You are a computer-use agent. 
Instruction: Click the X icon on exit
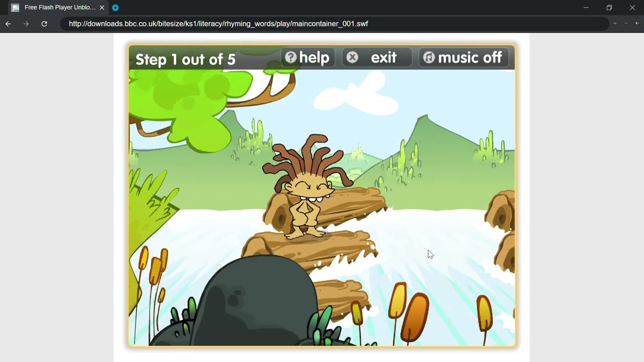coord(353,57)
